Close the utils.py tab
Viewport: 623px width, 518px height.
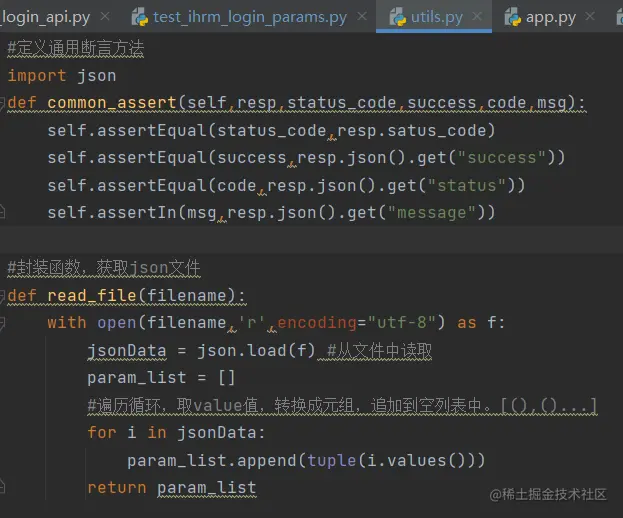(x=477, y=17)
